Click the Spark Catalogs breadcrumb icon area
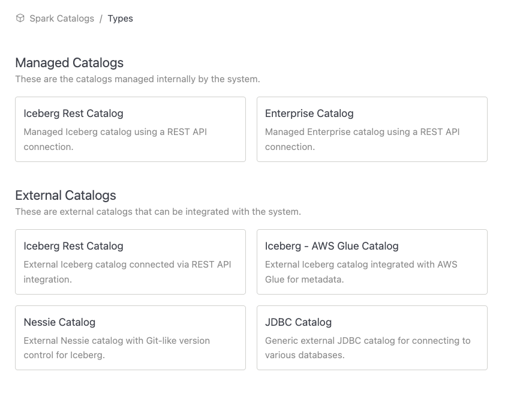523x420 pixels. click(x=20, y=19)
